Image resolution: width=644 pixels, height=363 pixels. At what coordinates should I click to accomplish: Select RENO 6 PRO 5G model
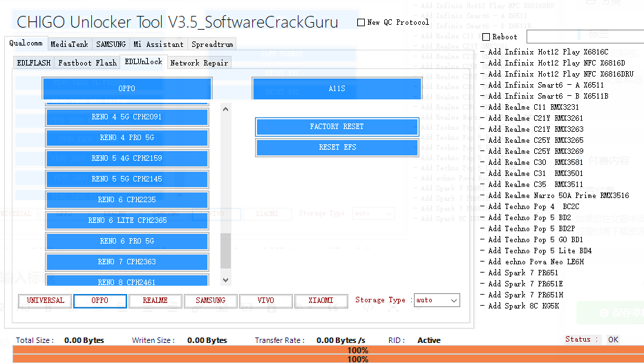click(126, 241)
